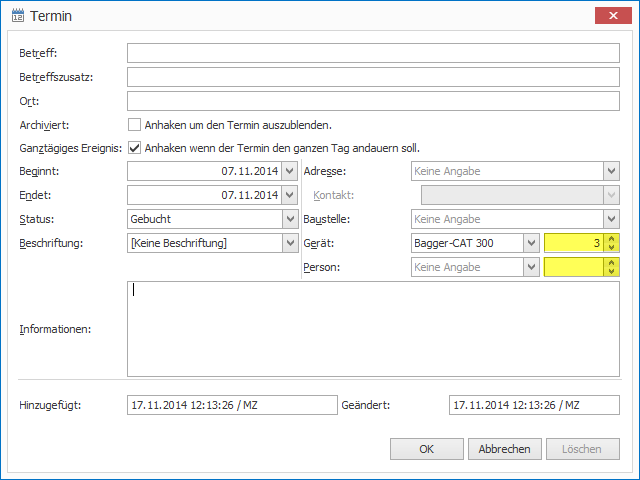Open the Endet date picker dropdown
Screen dimensions: 640x480
coord(289,195)
